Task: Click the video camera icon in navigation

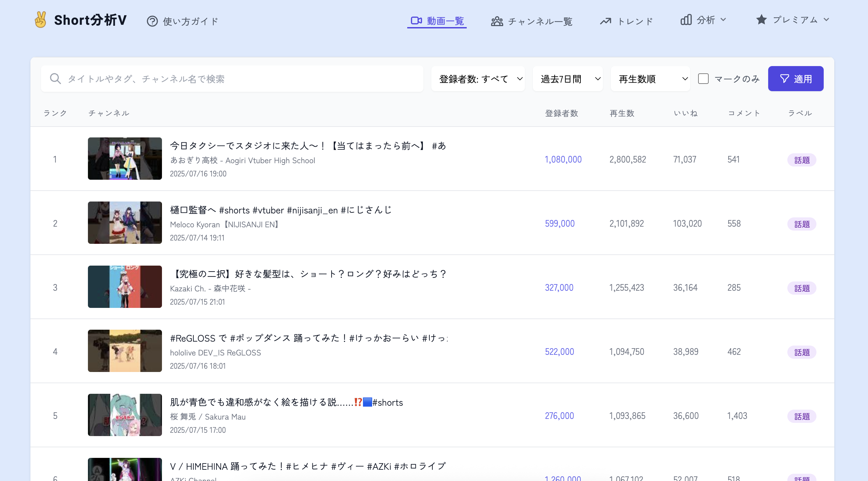Action: point(416,20)
